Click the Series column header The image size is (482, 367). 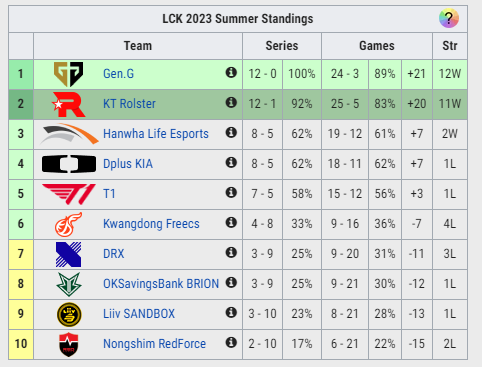[282, 46]
